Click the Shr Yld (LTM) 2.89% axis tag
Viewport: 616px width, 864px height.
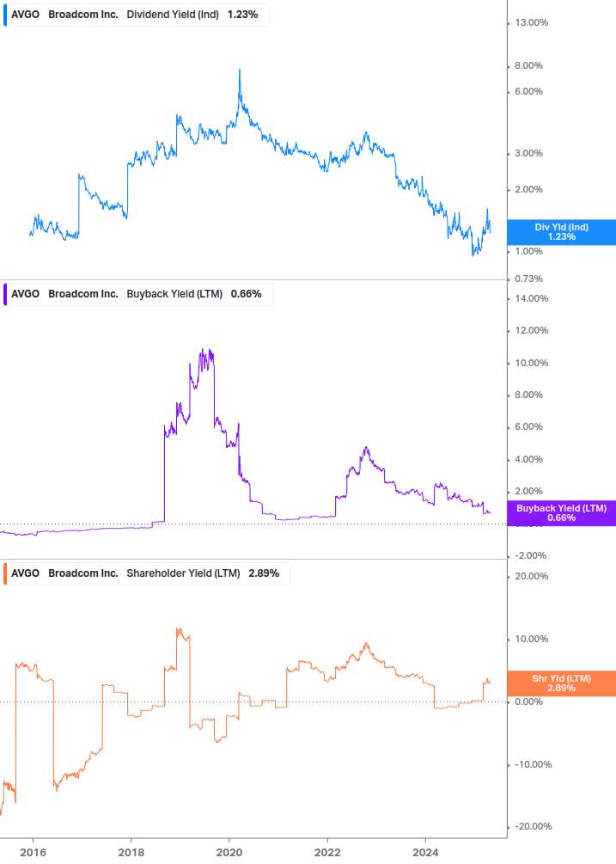[561, 683]
